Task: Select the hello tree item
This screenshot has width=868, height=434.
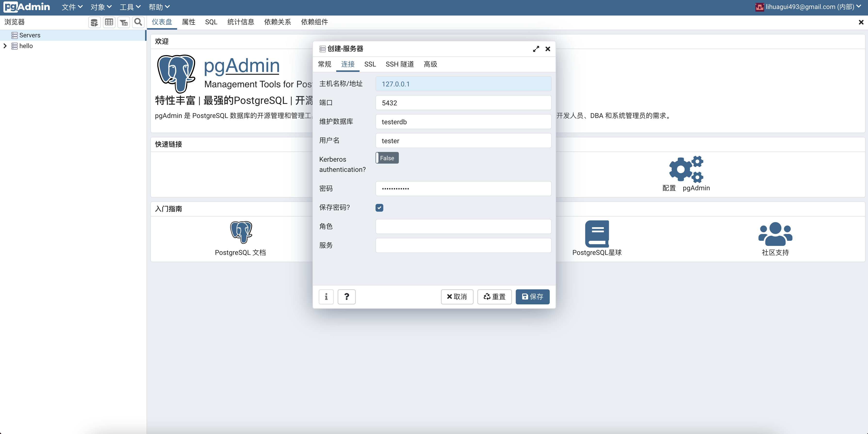Action: coord(73,46)
